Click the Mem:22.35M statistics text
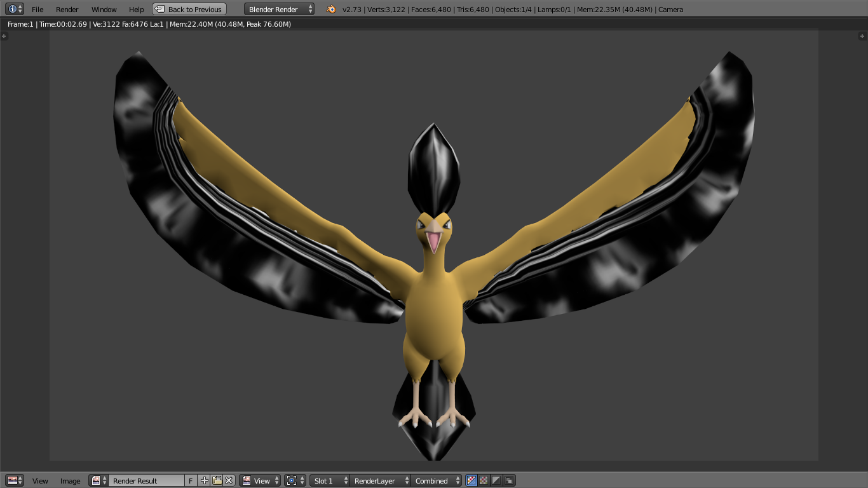Screen dimensions: 868x488 614,10
